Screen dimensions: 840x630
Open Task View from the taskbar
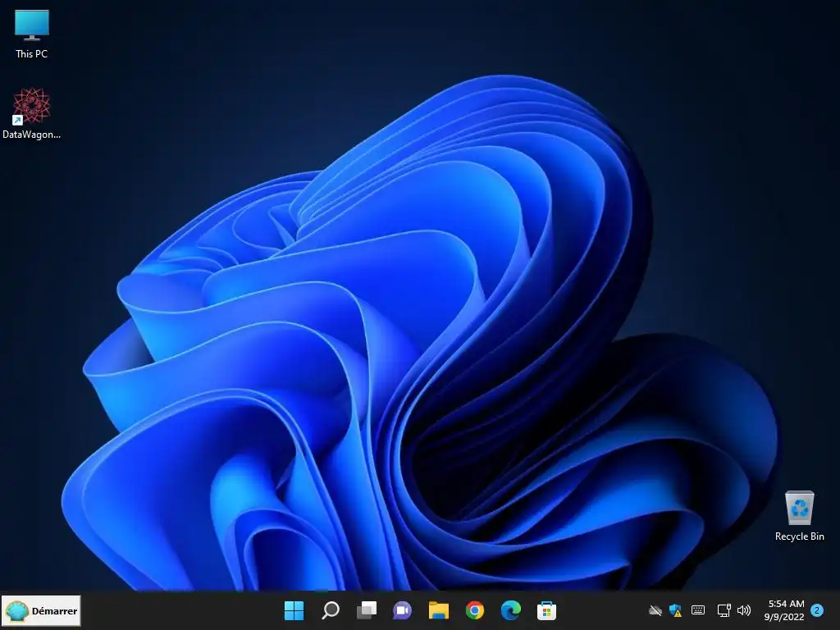coord(367,610)
